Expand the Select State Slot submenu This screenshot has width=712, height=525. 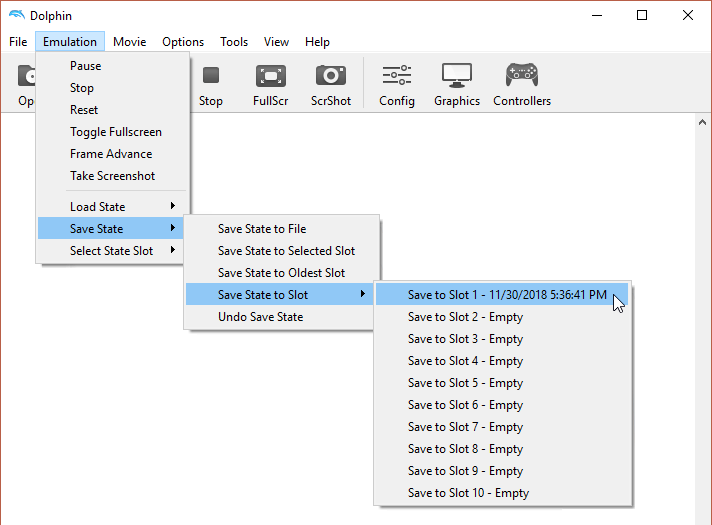click(111, 251)
